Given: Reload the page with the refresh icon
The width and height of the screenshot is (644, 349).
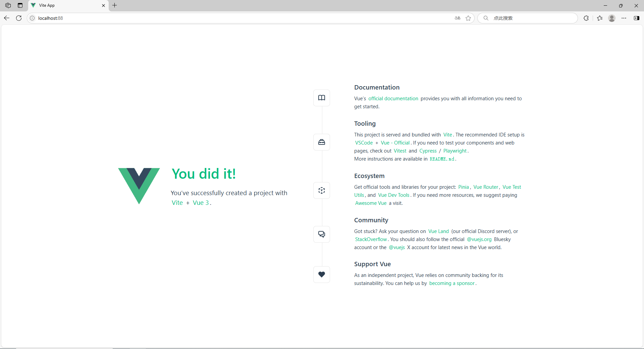Looking at the screenshot, I should (19, 18).
